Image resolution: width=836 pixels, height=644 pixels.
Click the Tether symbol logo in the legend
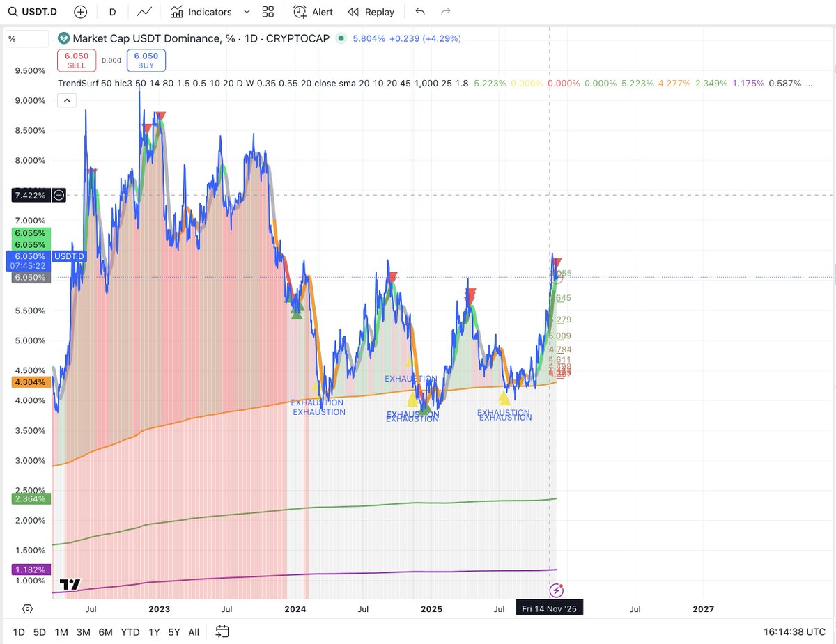click(64, 38)
